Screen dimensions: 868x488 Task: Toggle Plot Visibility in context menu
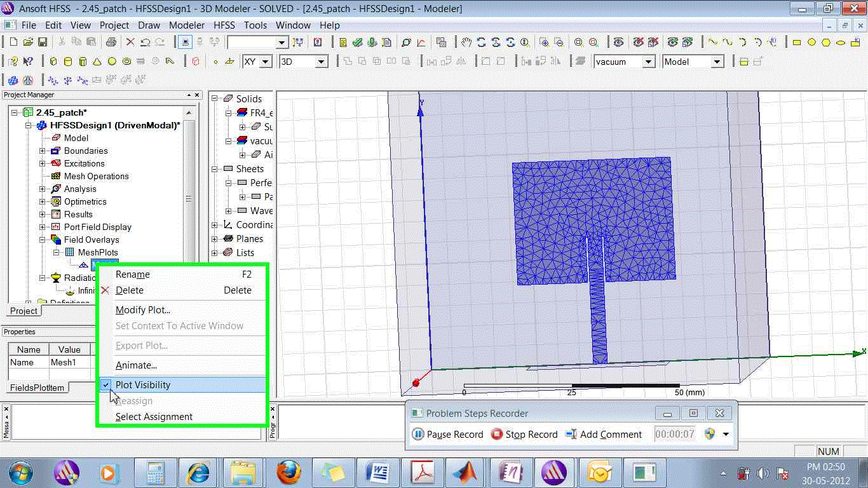pyautogui.click(x=143, y=384)
